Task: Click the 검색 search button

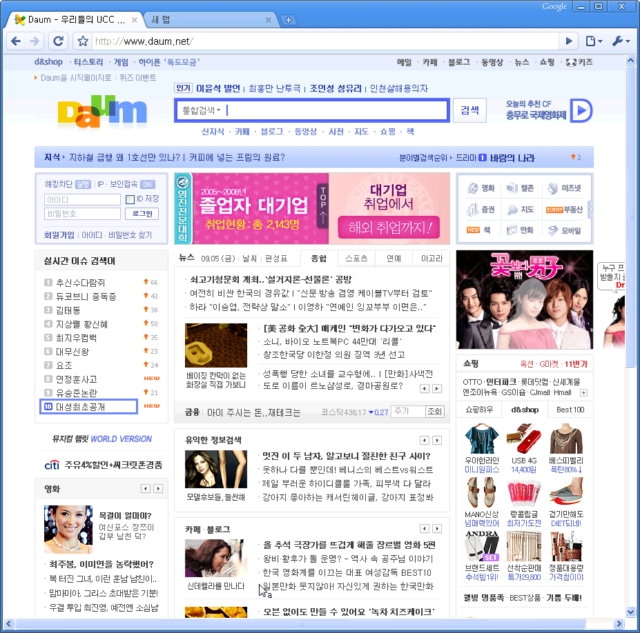Action: [470, 110]
